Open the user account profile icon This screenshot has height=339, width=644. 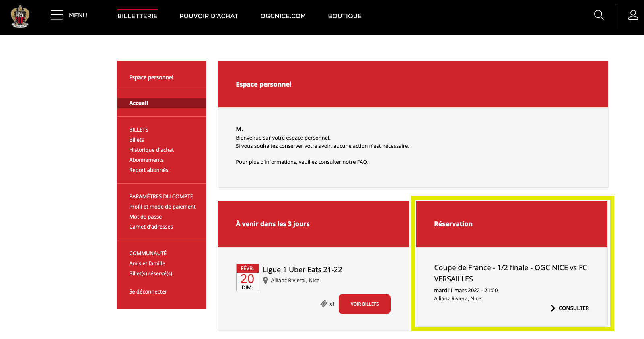point(633,15)
